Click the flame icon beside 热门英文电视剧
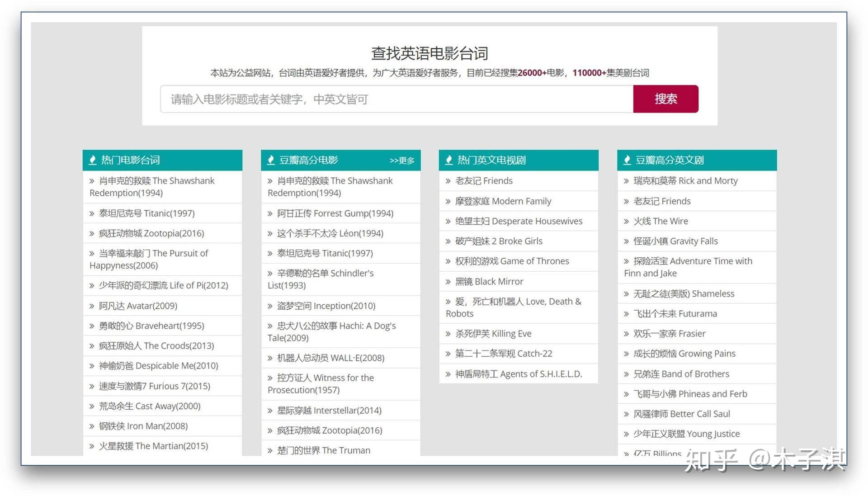The height and width of the screenshot is (496, 868). (x=449, y=160)
